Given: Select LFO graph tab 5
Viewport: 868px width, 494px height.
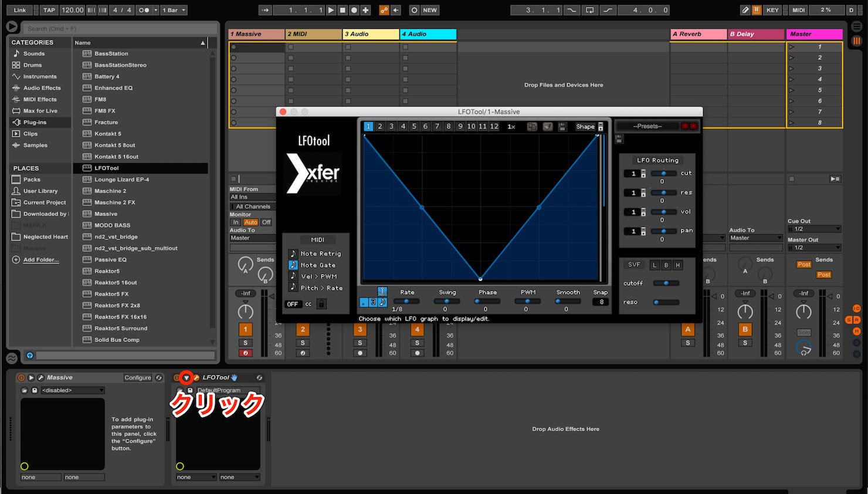Looking at the screenshot, I should [414, 126].
